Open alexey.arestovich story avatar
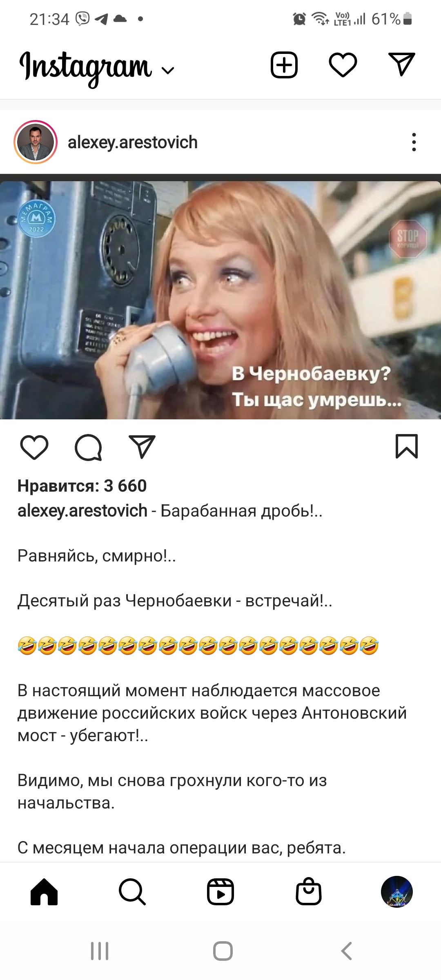 point(36,142)
